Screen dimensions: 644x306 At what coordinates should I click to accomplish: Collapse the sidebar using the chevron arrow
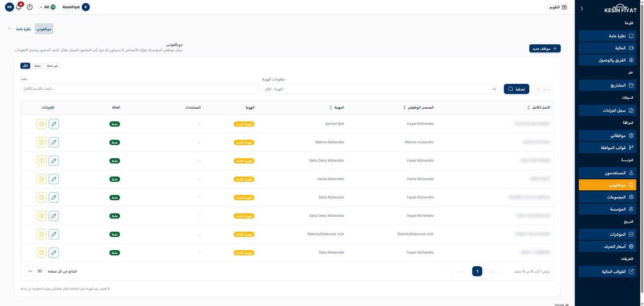coord(582,9)
